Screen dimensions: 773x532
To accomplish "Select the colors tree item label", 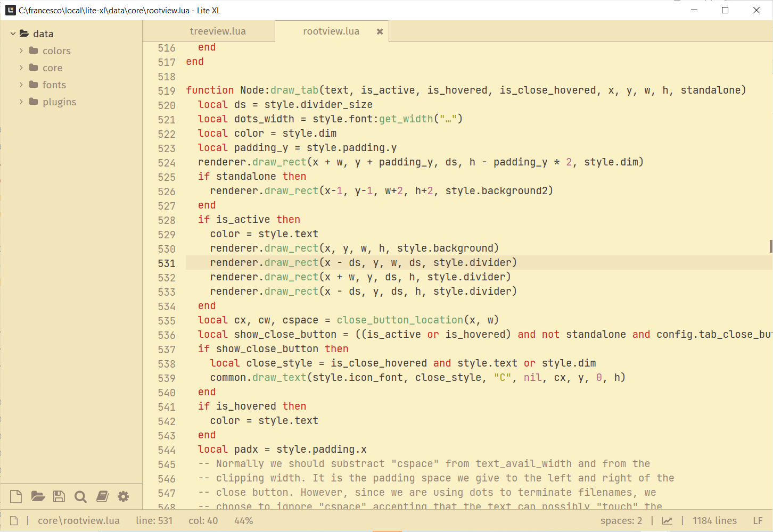I will pyautogui.click(x=56, y=51).
